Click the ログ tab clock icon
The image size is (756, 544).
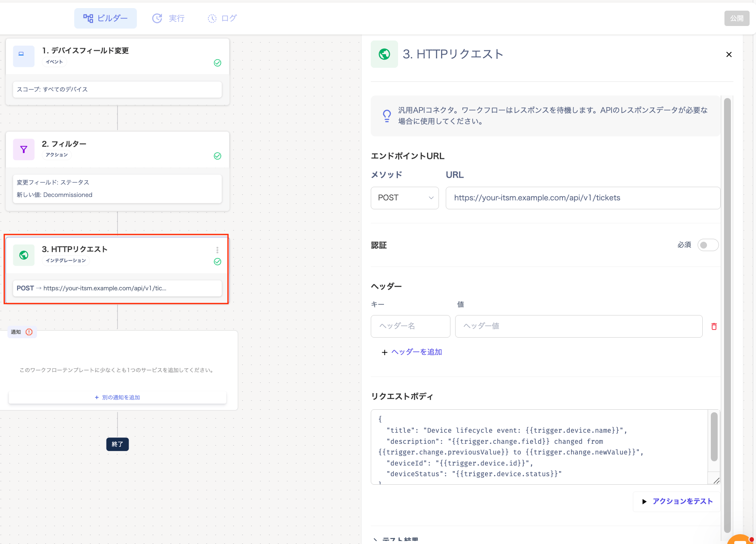coord(212,18)
